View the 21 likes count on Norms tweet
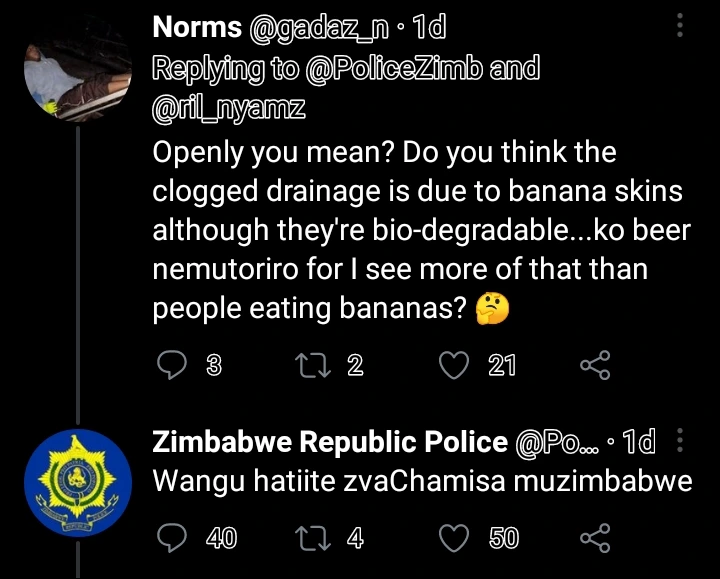 [501, 366]
